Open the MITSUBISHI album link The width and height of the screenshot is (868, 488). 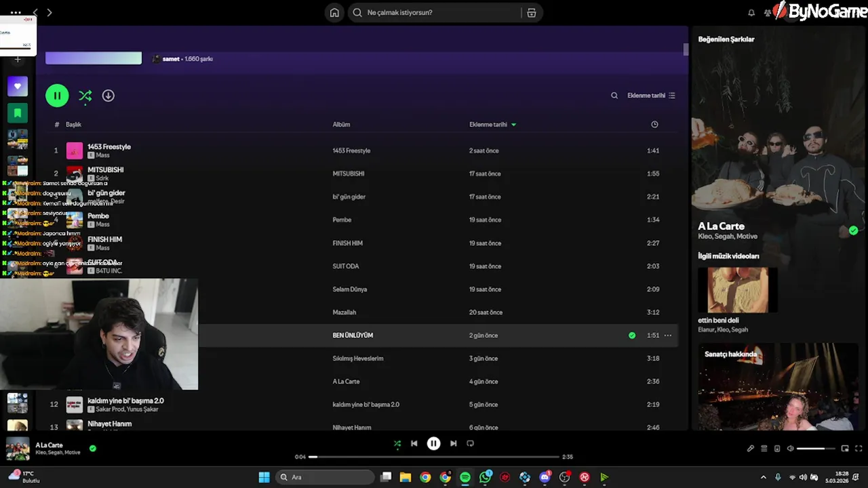(349, 174)
